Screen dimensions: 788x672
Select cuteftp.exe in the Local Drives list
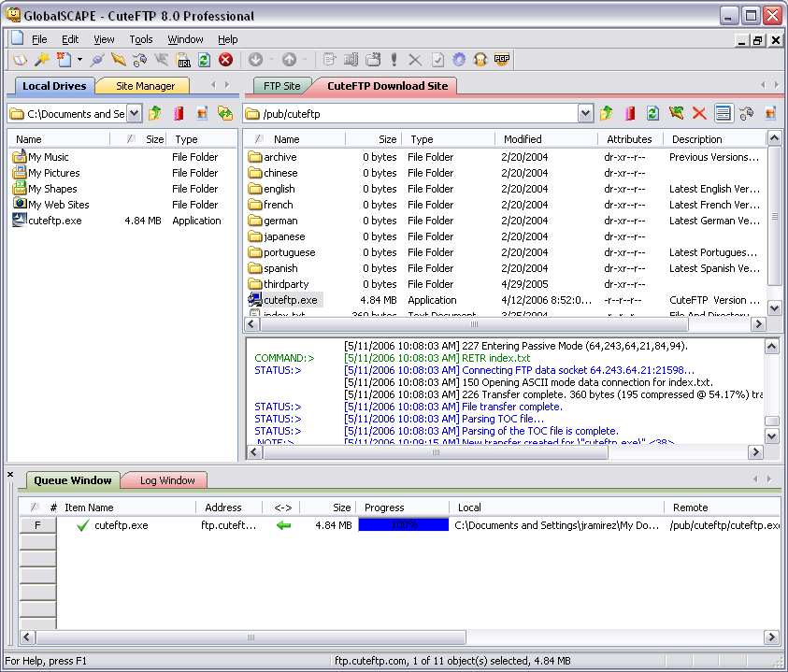coord(54,221)
